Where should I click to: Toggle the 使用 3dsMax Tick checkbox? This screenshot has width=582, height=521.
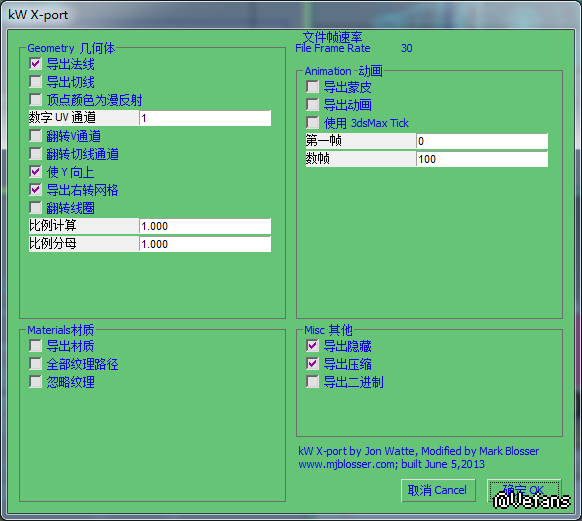tap(313, 122)
